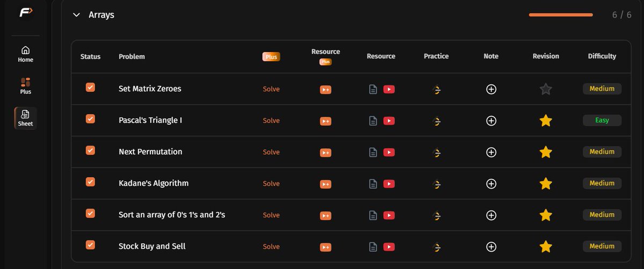Screen dimensions: 644x269
Task: Uncheck Sort an array of 0's 1's and 2's checkbox
Action: point(90,213)
